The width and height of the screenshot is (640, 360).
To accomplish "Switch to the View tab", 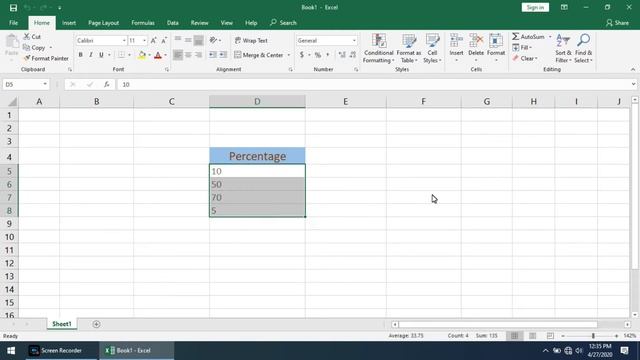I will tap(227, 23).
